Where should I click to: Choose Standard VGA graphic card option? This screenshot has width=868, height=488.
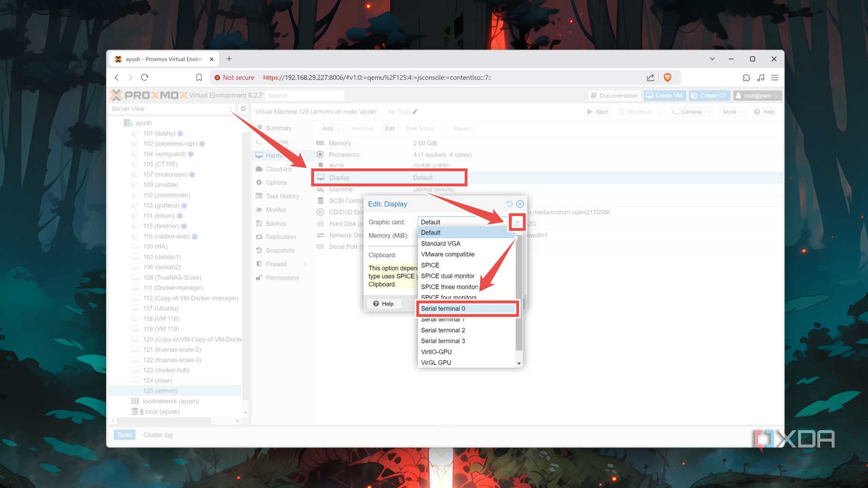(466, 243)
